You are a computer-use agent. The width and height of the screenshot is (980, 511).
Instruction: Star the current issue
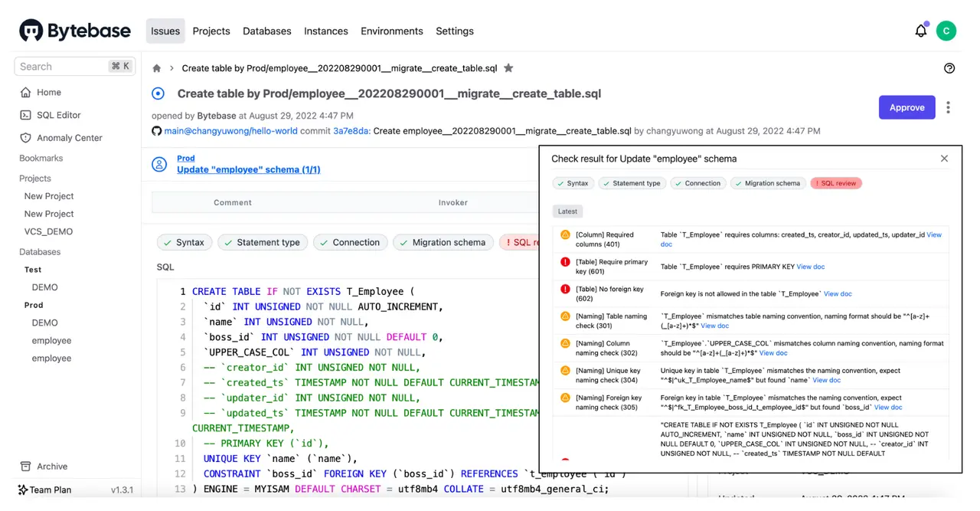coord(508,68)
